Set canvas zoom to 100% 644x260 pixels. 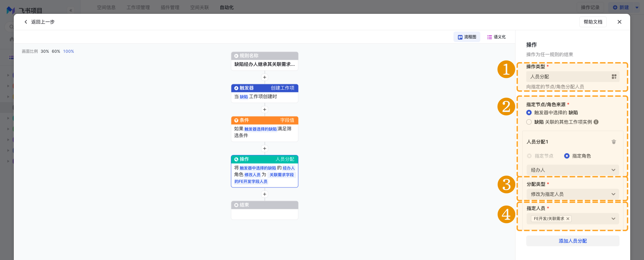[68, 51]
